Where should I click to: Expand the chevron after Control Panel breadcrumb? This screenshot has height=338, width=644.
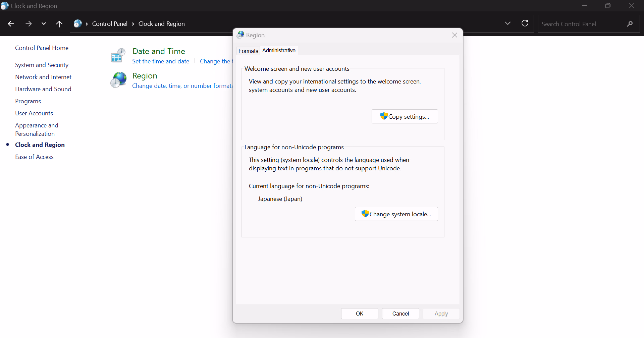[x=133, y=24]
